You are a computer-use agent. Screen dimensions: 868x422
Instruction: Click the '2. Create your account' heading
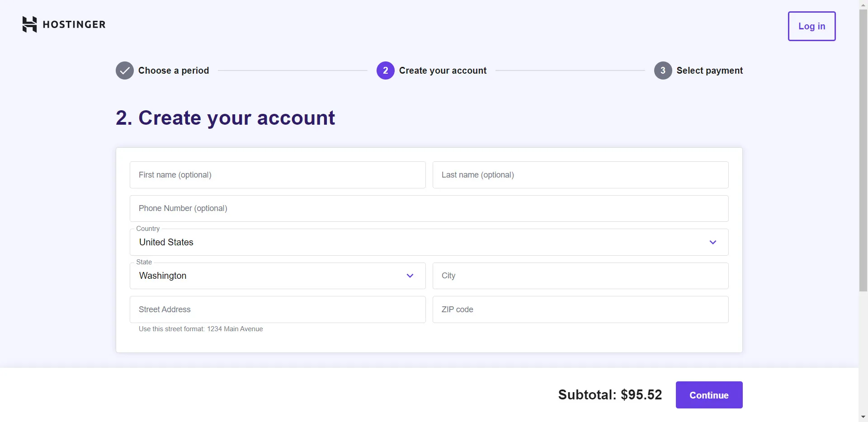point(225,118)
